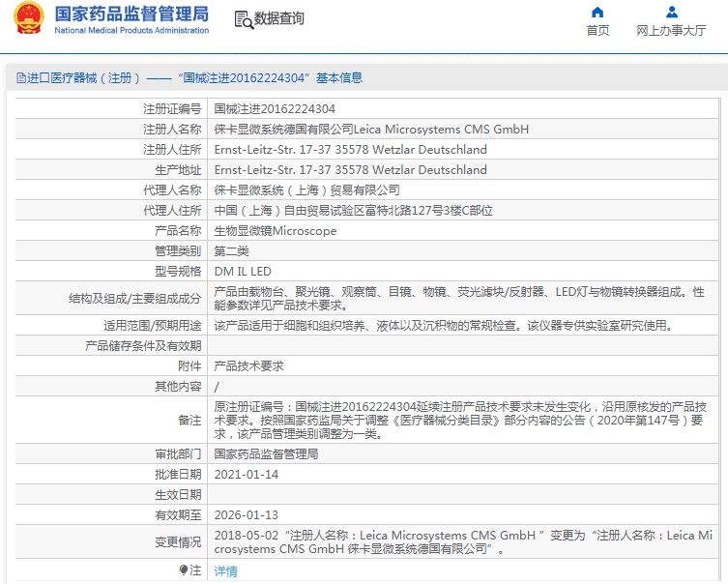Viewport: 728px width, 584px height.
Task: Click agent address 富特北路127号3楼C部位
Action: pos(429,211)
